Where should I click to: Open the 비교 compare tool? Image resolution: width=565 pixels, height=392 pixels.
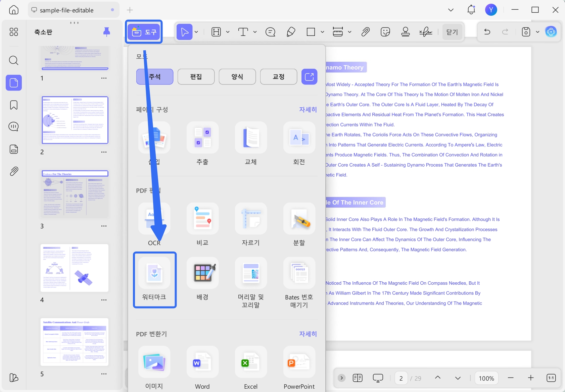202,224
